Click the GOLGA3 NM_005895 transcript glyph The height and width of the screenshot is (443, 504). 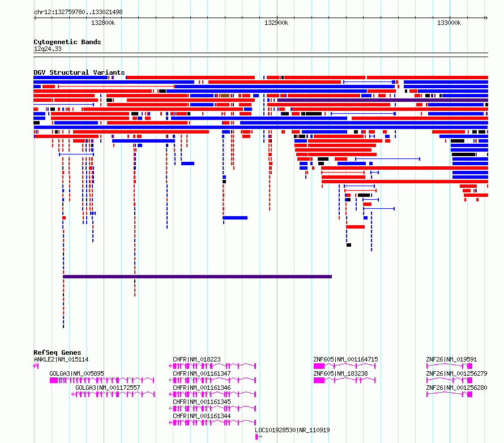[102, 380]
